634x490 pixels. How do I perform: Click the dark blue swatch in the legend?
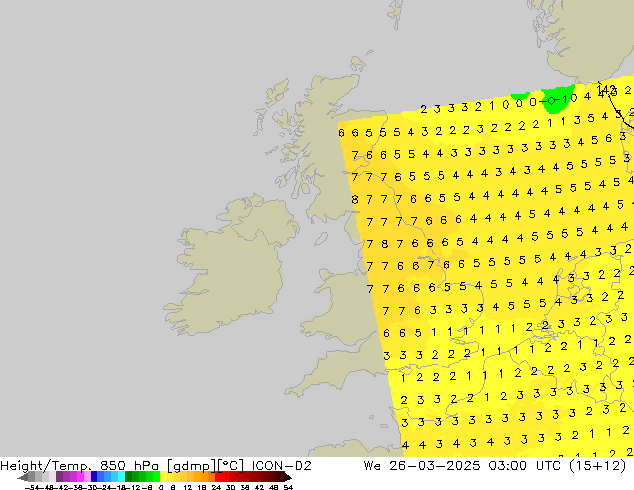(x=94, y=477)
